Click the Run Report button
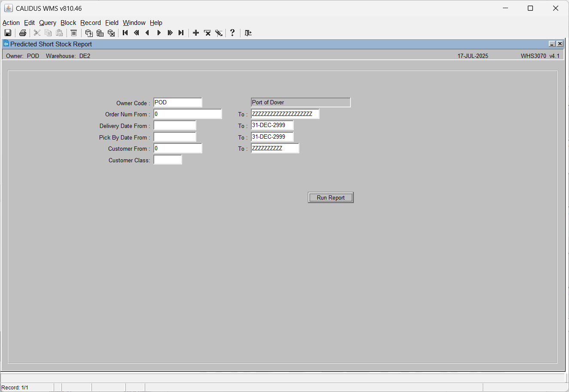The height and width of the screenshot is (392, 569). click(331, 198)
